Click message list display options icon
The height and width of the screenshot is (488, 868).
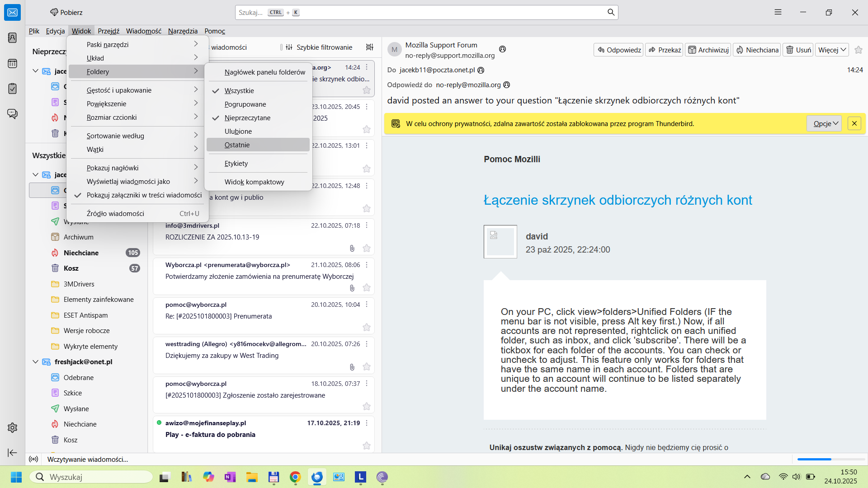(x=369, y=47)
